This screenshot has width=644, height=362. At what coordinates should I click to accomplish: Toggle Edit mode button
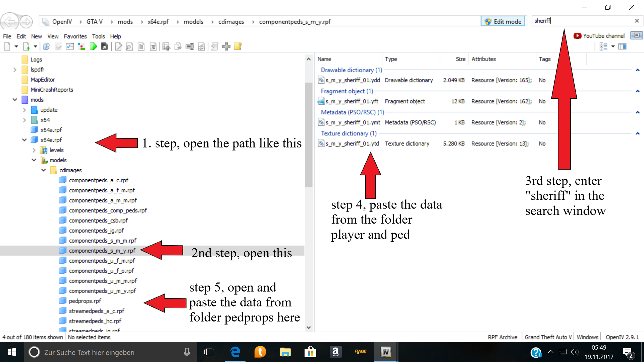[503, 21]
